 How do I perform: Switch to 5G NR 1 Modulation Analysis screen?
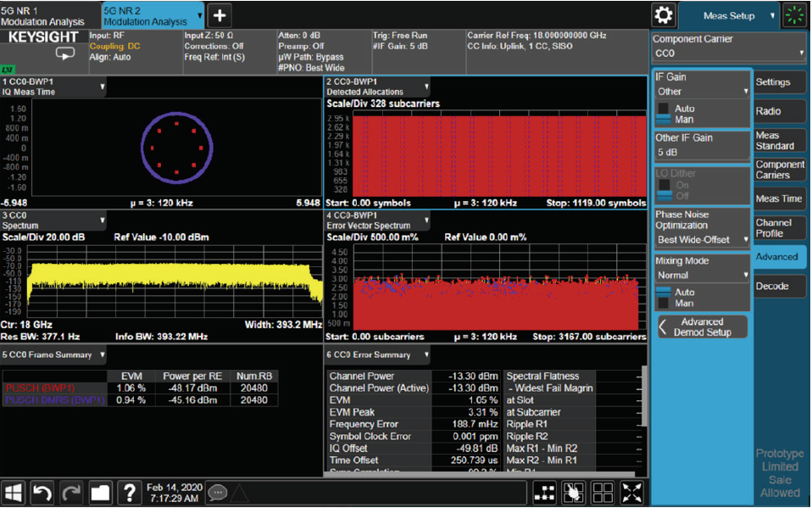point(48,15)
